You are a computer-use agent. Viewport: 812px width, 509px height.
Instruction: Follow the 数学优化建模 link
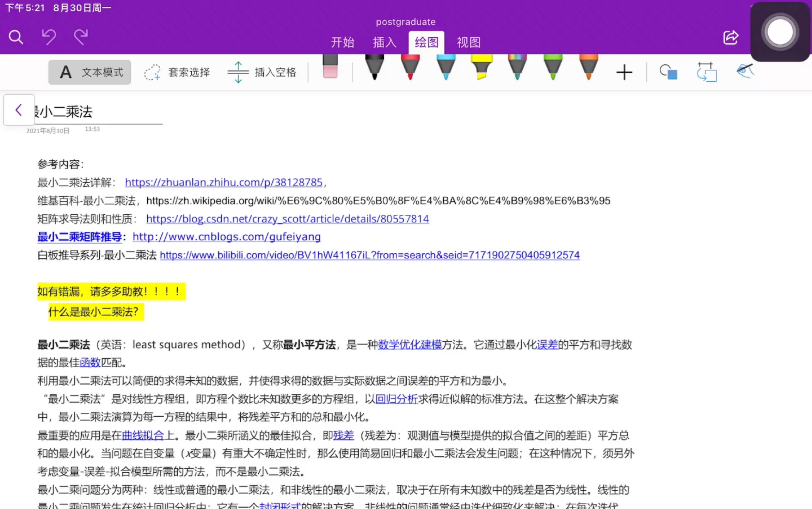(x=410, y=344)
